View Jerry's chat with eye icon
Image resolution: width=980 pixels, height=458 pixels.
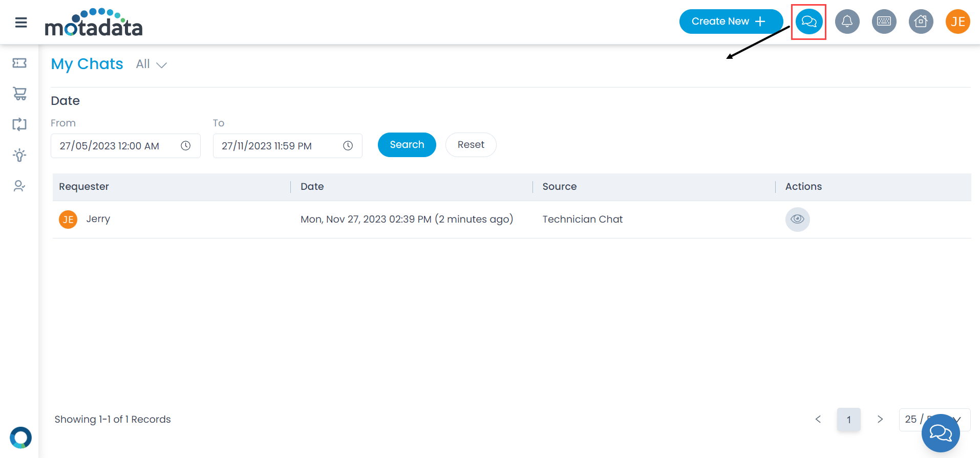[797, 220]
